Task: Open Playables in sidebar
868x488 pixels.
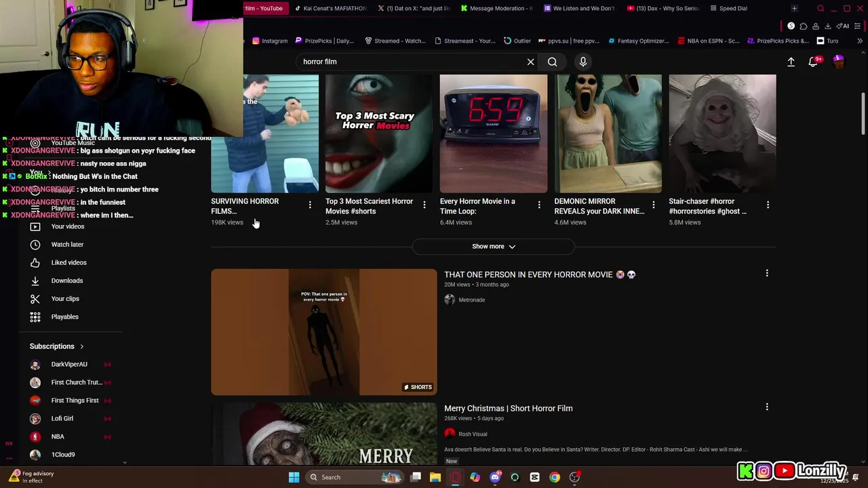Action: (65, 317)
